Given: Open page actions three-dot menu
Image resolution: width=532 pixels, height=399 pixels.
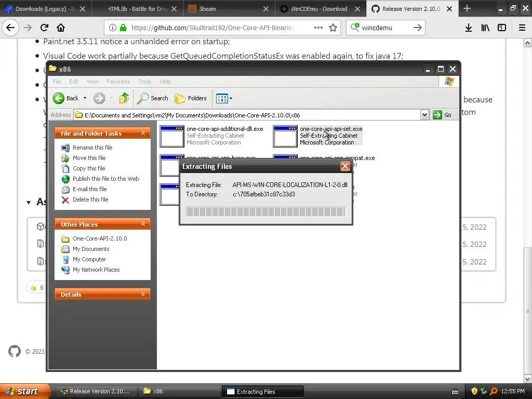Looking at the screenshot, I should coord(318,28).
